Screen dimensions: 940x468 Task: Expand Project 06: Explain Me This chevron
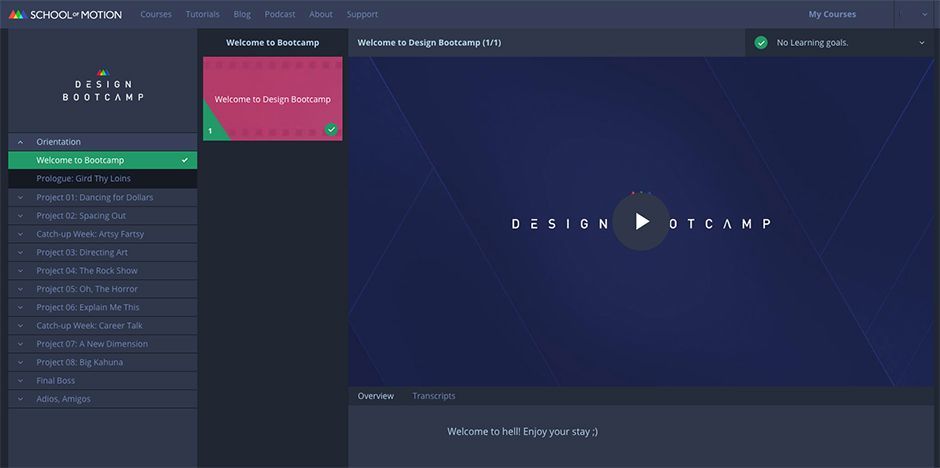coord(20,307)
